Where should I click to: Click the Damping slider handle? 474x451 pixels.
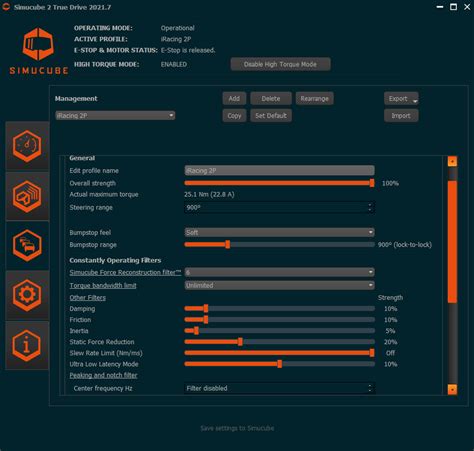pos(206,309)
